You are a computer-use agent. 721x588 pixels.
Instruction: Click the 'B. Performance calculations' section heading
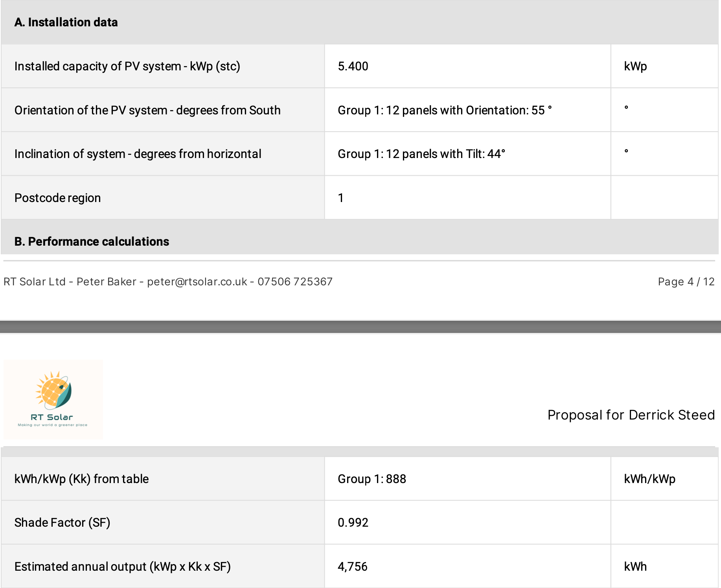pos(92,241)
